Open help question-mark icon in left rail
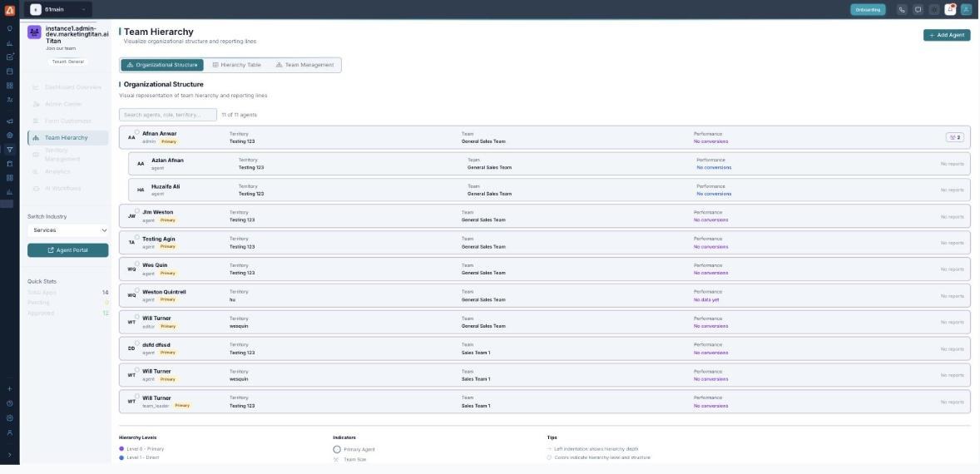The width and height of the screenshot is (980, 474). tap(9, 403)
